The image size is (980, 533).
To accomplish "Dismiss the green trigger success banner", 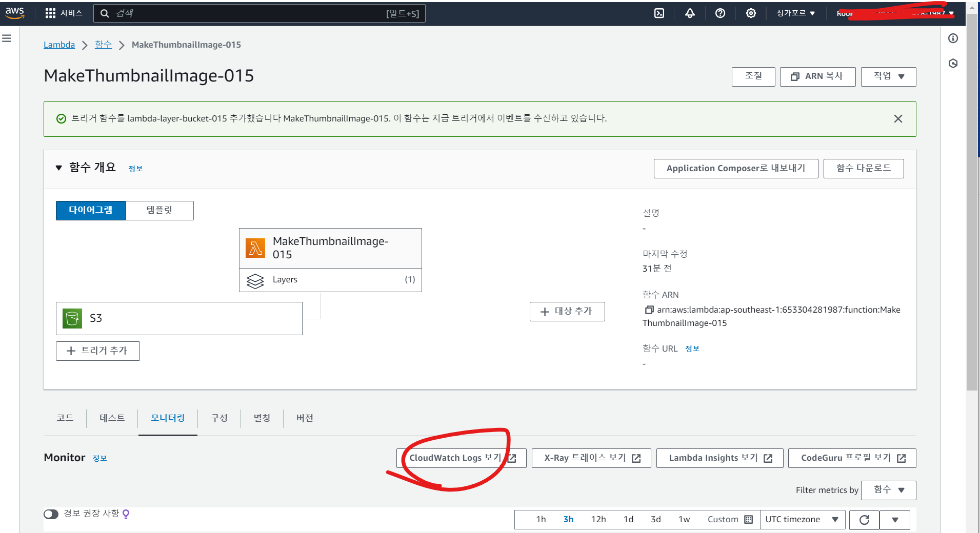I will click(x=898, y=119).
